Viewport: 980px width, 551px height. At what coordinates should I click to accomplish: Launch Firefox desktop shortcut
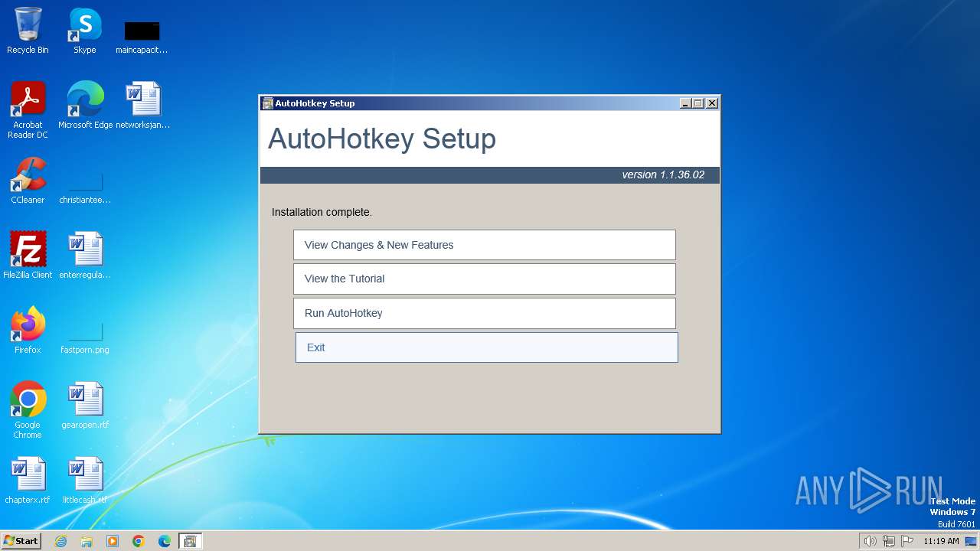point(28,331)
